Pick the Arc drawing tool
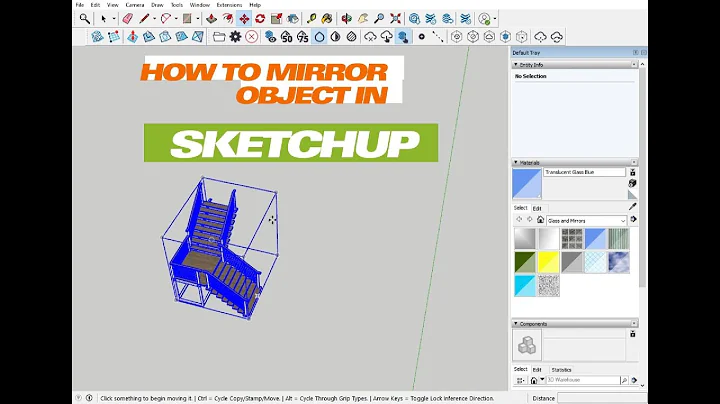 coord(166,18)
